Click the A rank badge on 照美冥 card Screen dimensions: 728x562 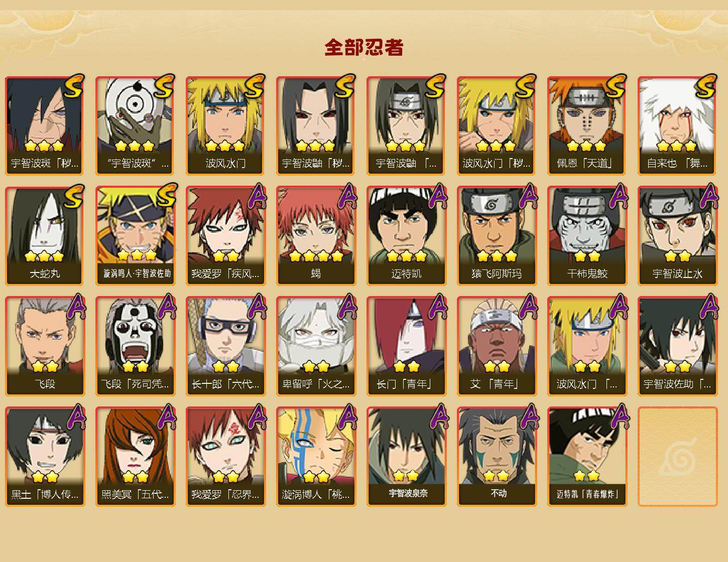[166, 417]
